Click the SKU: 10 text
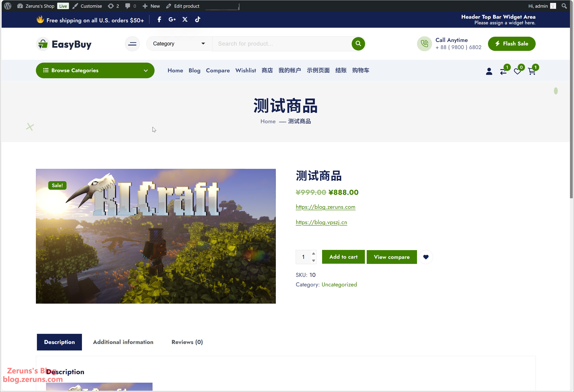The height and width of the screenshot is (392, 574). pos(305,275)
